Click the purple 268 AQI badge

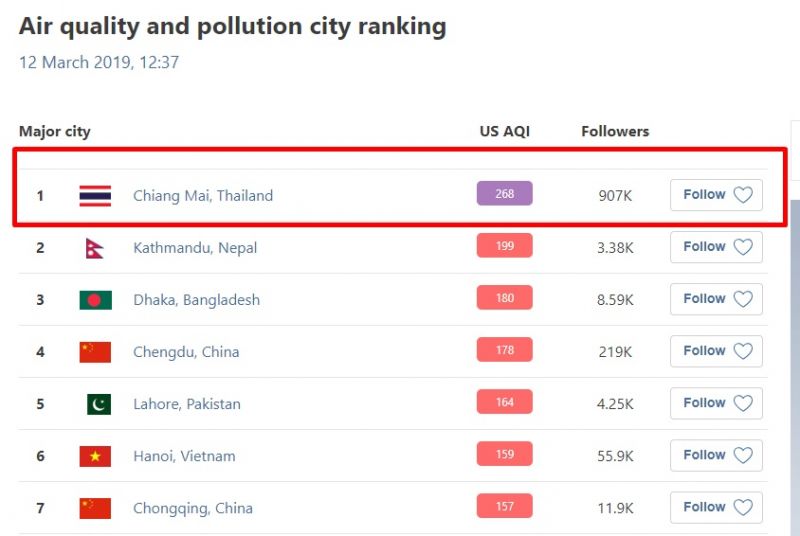[504, 194]
